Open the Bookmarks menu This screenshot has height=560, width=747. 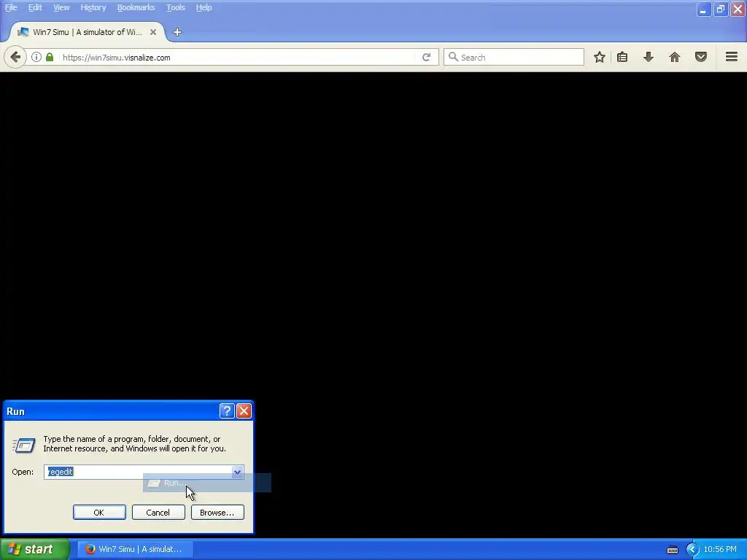[x=136, y=7]
